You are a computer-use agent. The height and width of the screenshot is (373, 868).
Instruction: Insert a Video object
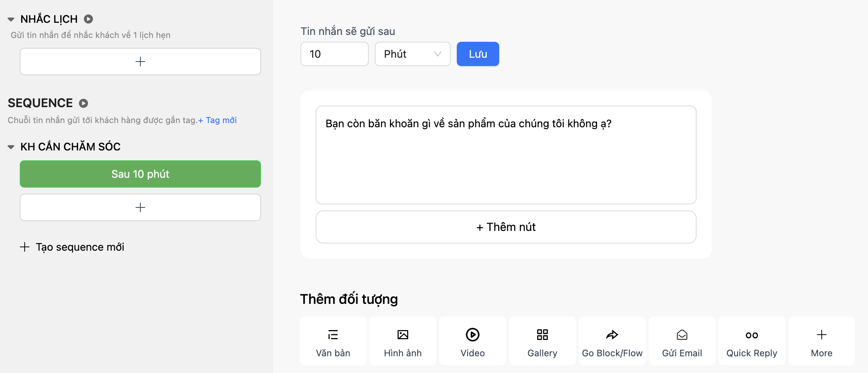click(x=473, y=341)
